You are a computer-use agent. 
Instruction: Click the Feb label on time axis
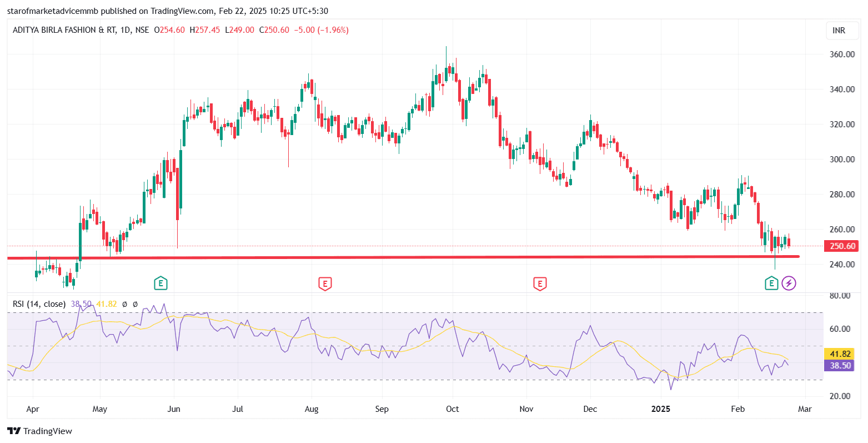(737, 409)
